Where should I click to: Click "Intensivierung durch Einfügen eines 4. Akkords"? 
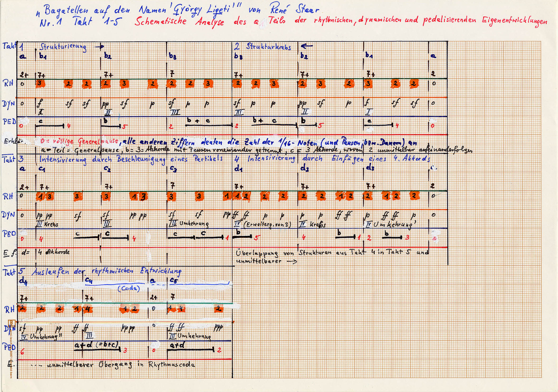(x=339, y=159)
